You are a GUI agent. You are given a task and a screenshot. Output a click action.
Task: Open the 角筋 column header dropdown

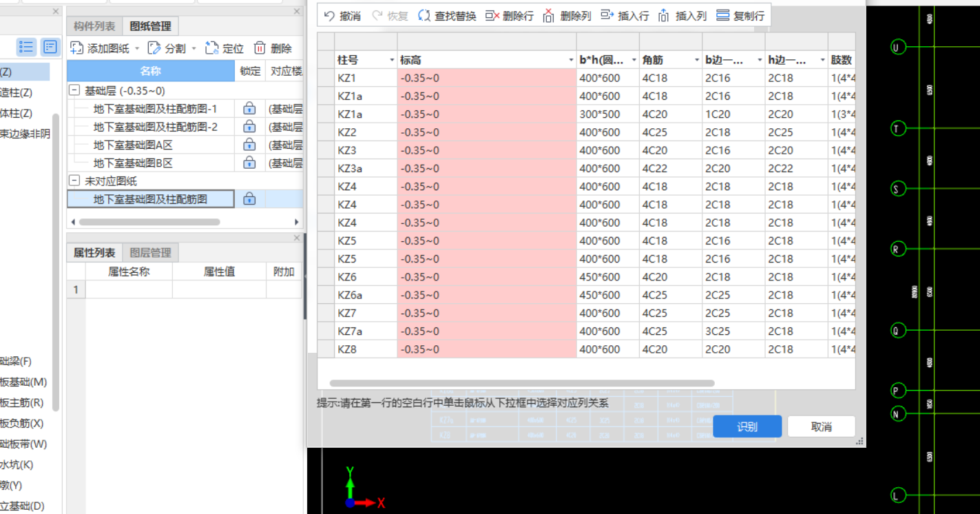[697, 60]
